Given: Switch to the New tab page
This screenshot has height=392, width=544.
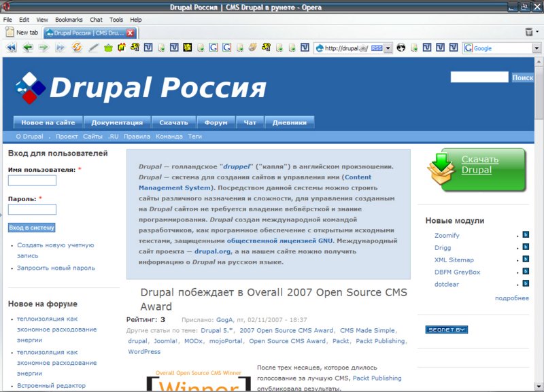Looking at the screenshot, I should click(x=22, y=33).
